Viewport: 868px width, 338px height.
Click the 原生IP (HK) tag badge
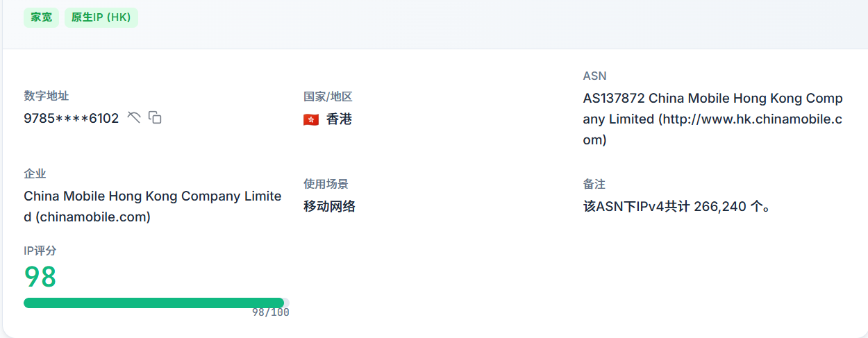click(101, 17)
